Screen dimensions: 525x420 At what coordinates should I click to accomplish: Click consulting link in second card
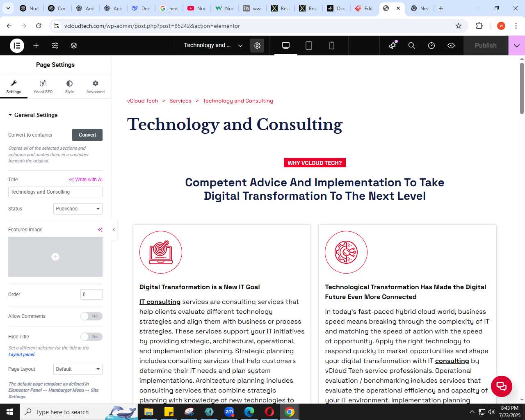(x=452, y=361)
